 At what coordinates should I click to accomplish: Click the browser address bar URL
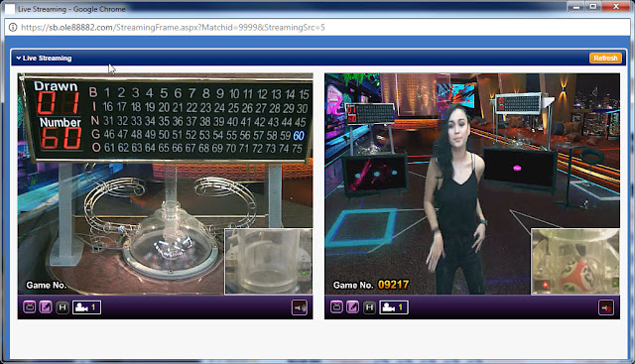pos(173,28)
